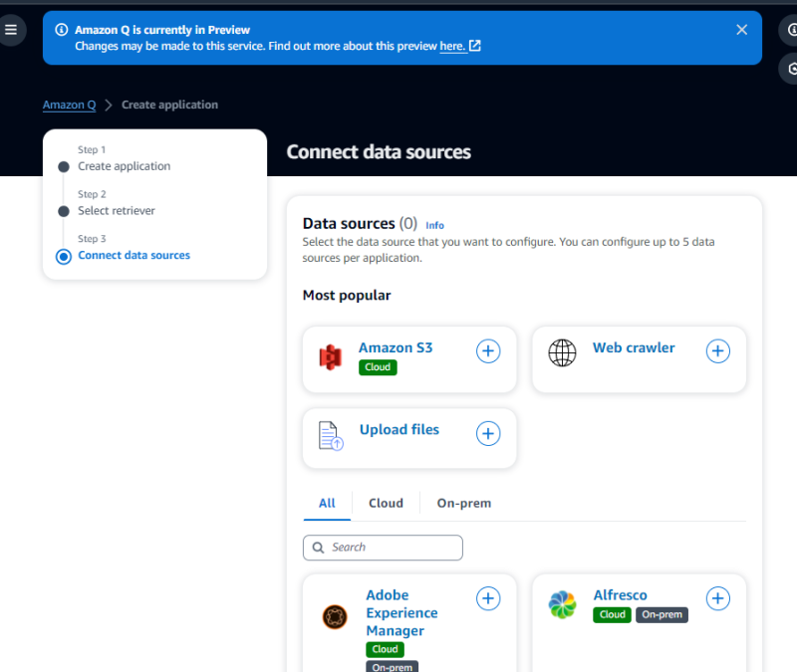Switch to the On-prem tab
The image size is (797, 672).
click(x=463, y=504)
